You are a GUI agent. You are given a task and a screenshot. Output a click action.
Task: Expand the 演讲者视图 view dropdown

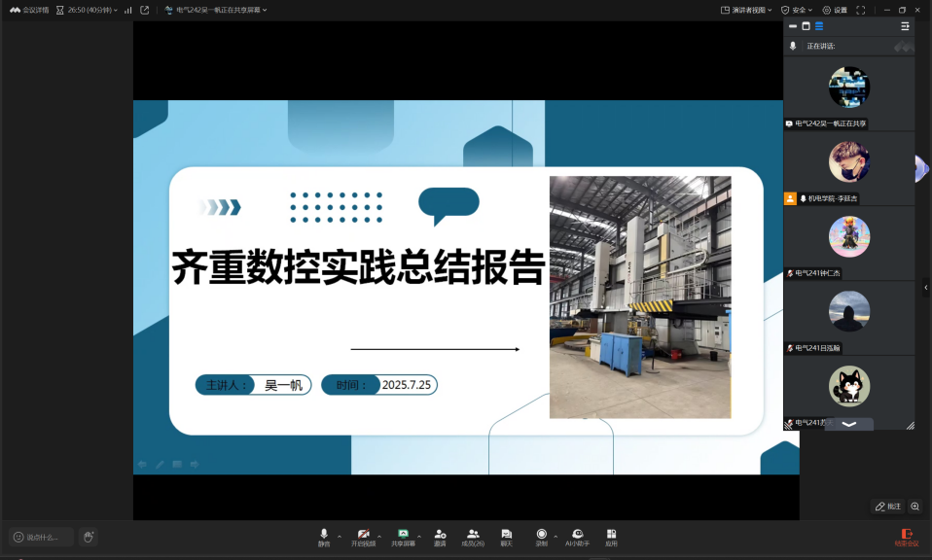746,10
